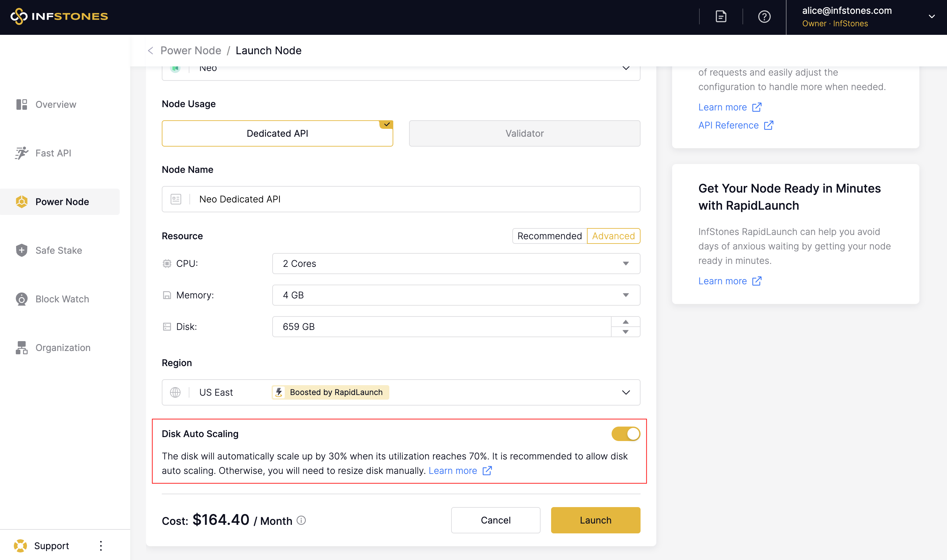The height and width of the screenshot is (560, 947).
Task: Navigate to Organization in sidebar
Action: point(63,348)
